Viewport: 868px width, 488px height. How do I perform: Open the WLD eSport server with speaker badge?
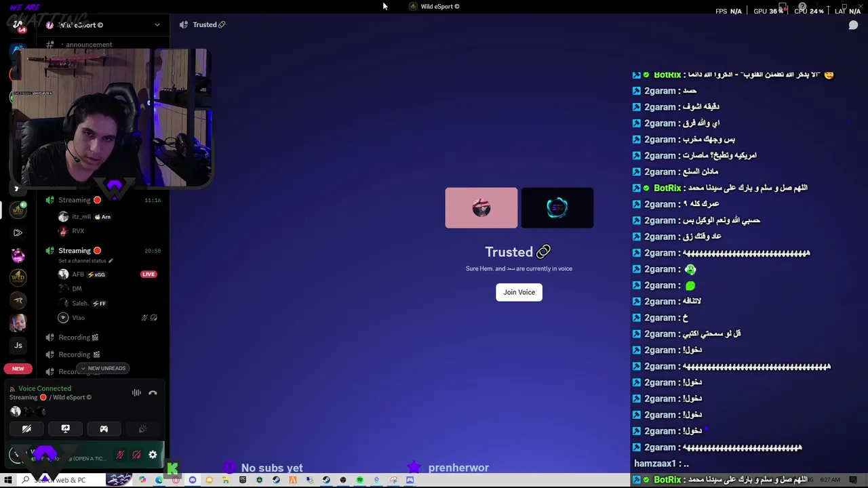tap(18, 210)
